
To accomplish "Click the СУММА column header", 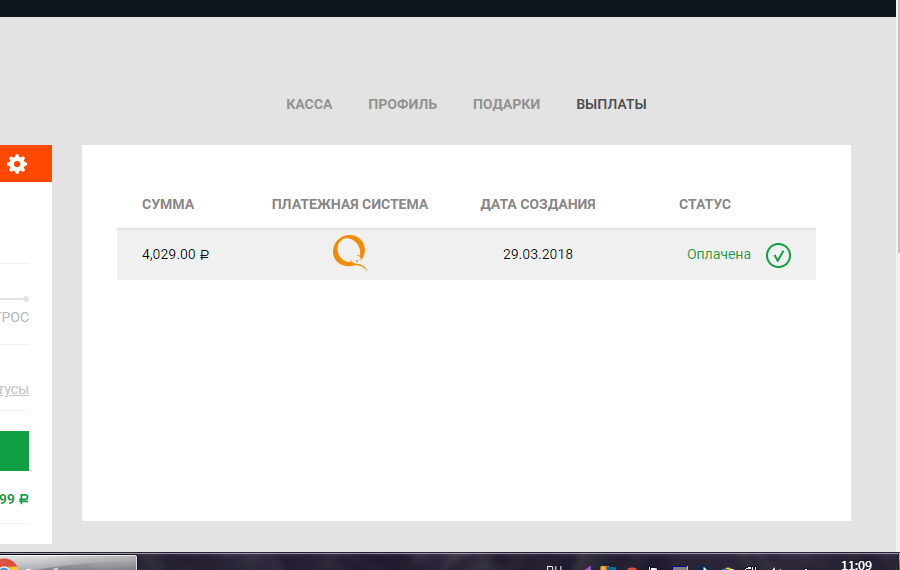I will (168, 204).
